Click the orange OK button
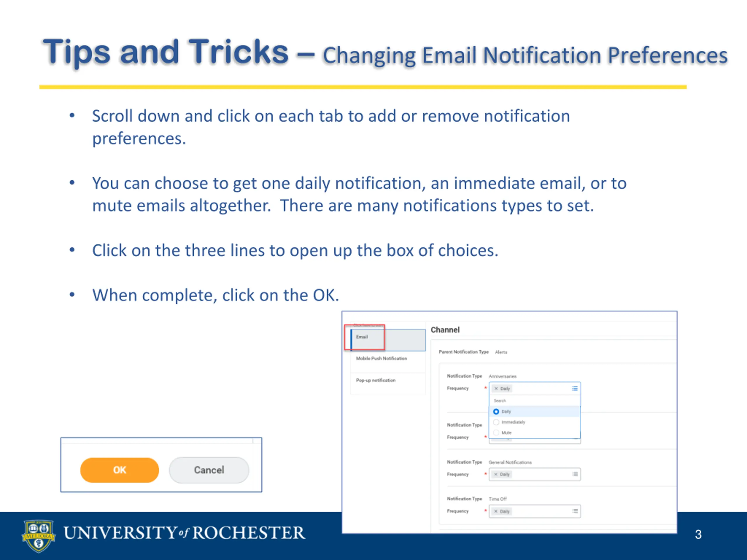Screen dimensions: 747x560 [120, 470]
